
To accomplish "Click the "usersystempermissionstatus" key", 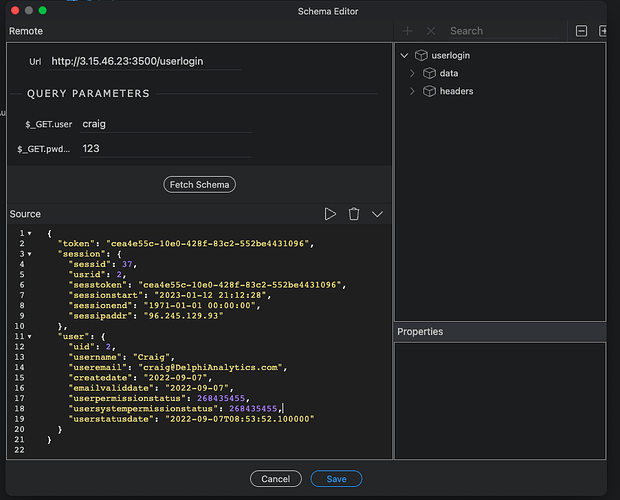I will pos(143,409).
